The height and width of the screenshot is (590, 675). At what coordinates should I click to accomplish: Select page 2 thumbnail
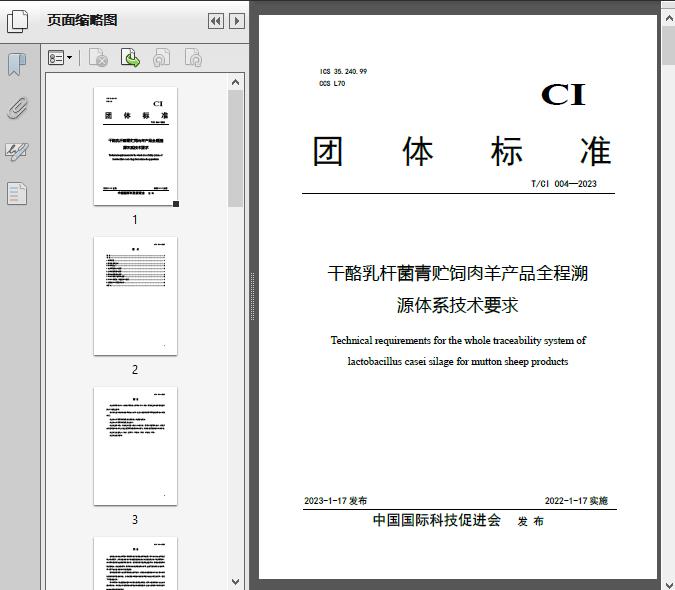point(135,296)
